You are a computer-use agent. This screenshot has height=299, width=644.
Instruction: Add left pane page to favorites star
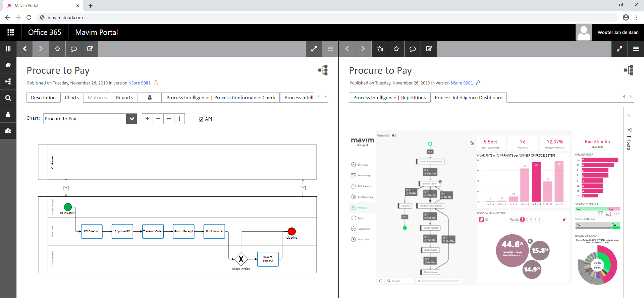pos(57,49)
